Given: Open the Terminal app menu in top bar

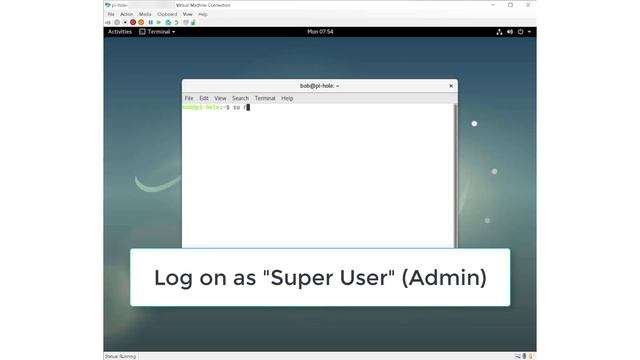Looking at the screenshot, I should [157, 32].
